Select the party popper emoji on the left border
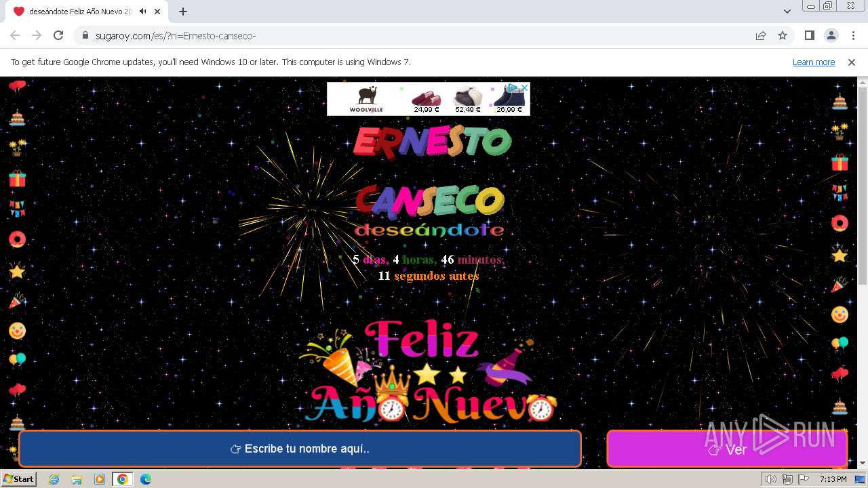 (x=17, y=301)
